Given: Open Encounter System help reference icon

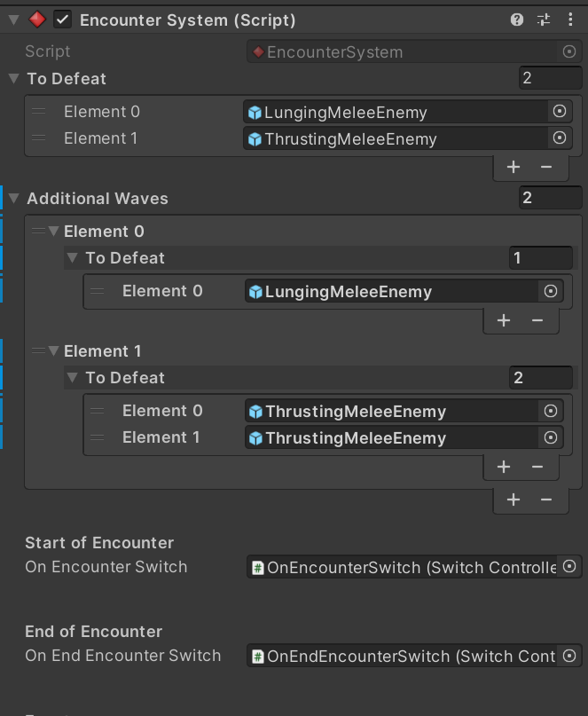Looking at the screenshot, I should [517, 20].
